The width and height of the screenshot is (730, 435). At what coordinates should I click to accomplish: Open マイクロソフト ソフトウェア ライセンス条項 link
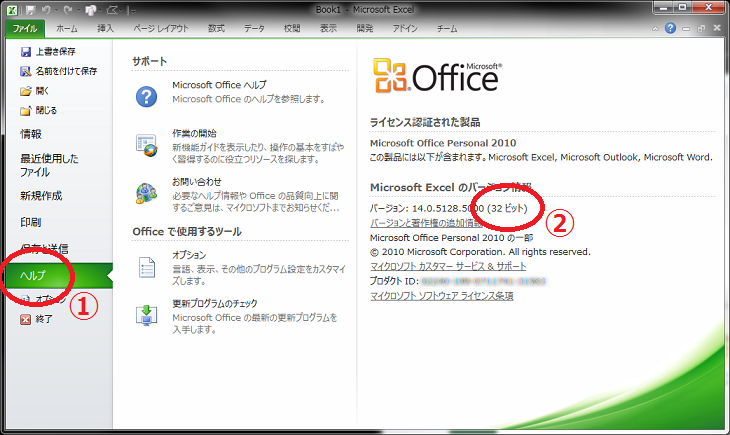441,296
